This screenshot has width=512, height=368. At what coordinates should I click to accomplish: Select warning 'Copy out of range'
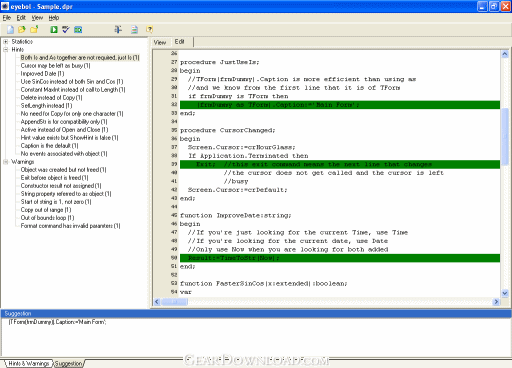click(x=46, y=210)
